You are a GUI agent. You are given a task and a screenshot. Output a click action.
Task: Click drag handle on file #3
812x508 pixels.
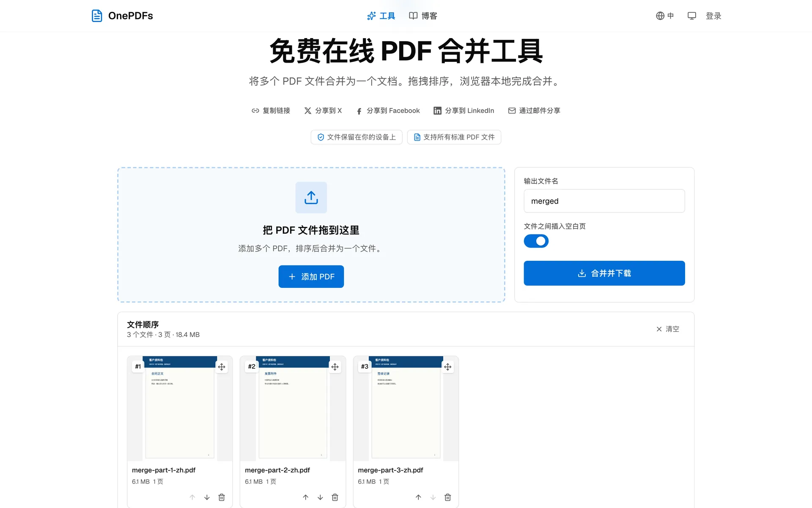448,367
